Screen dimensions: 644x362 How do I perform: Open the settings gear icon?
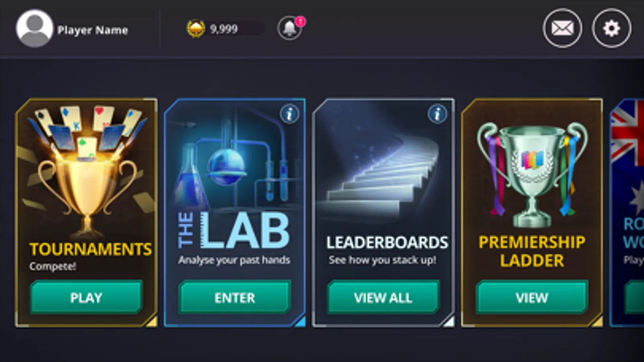(611, 29)
